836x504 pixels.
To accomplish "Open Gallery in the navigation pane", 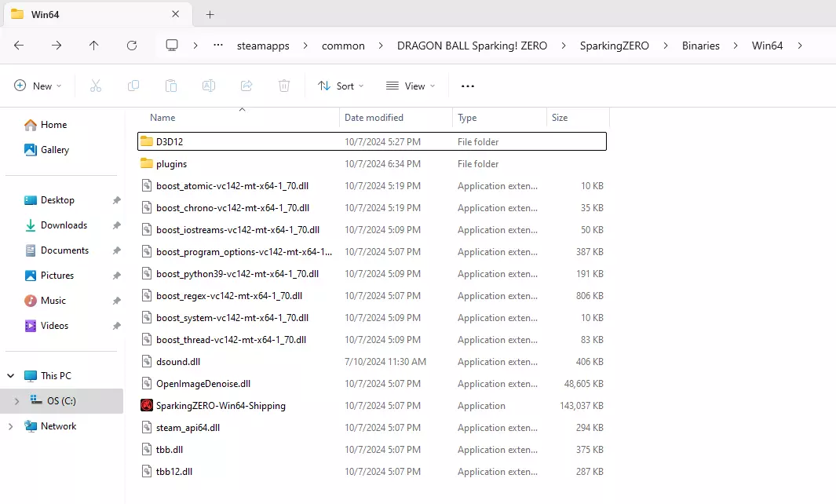I will [46, 150].
